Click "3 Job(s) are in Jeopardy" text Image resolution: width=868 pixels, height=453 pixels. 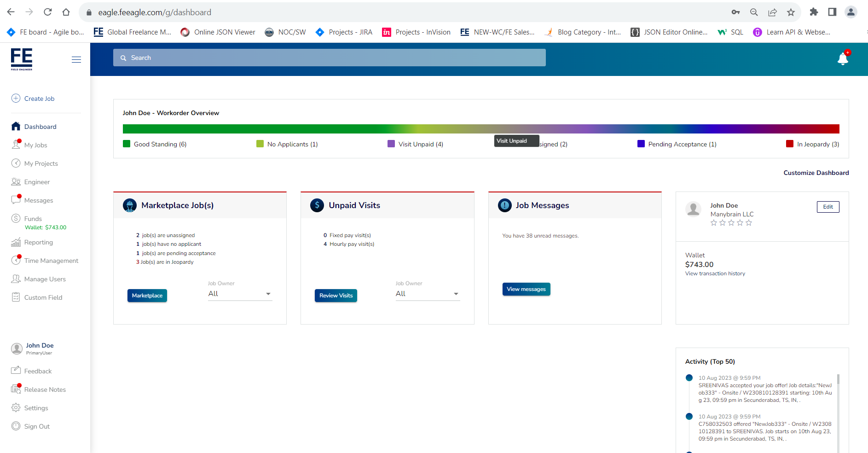(x=165, y=262)
